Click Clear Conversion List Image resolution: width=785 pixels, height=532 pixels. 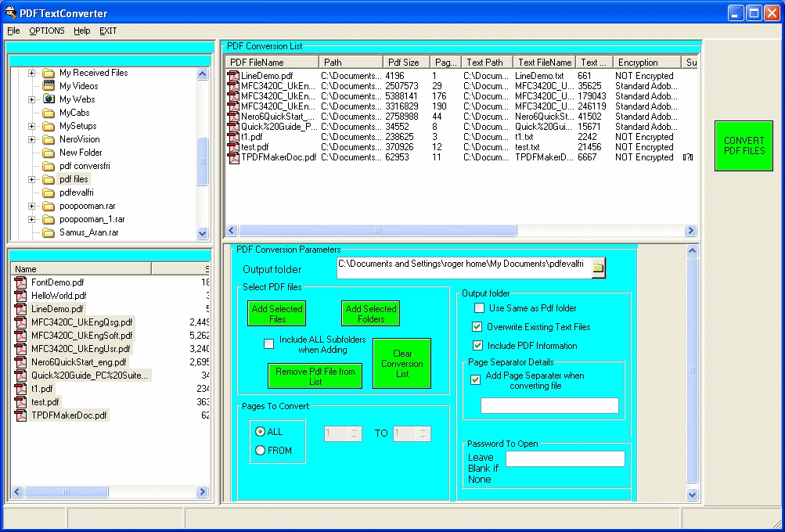(402, 363)
